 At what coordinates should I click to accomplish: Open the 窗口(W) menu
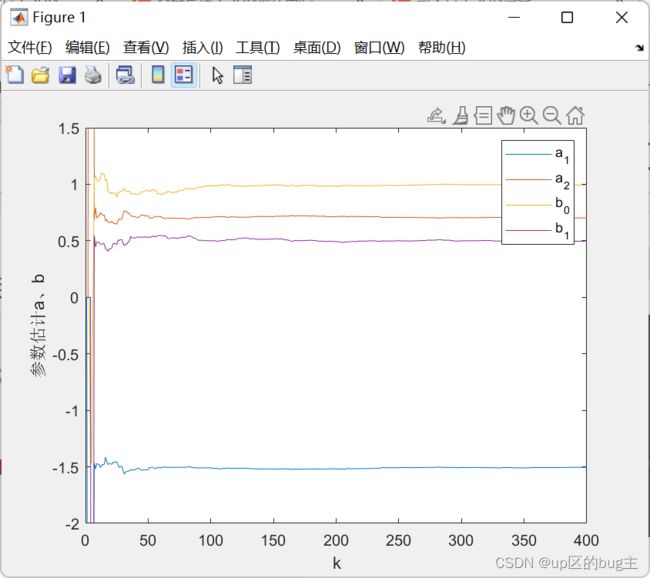coord(379,47)
